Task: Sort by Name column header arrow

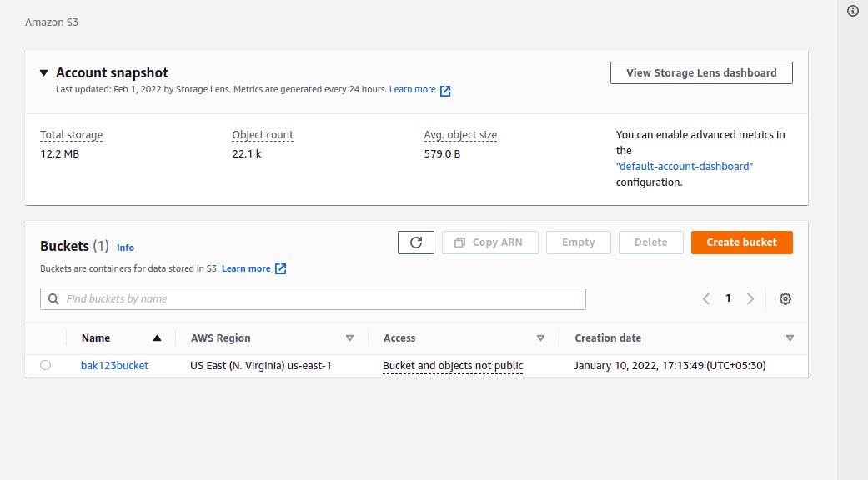Action: [158, 338]
